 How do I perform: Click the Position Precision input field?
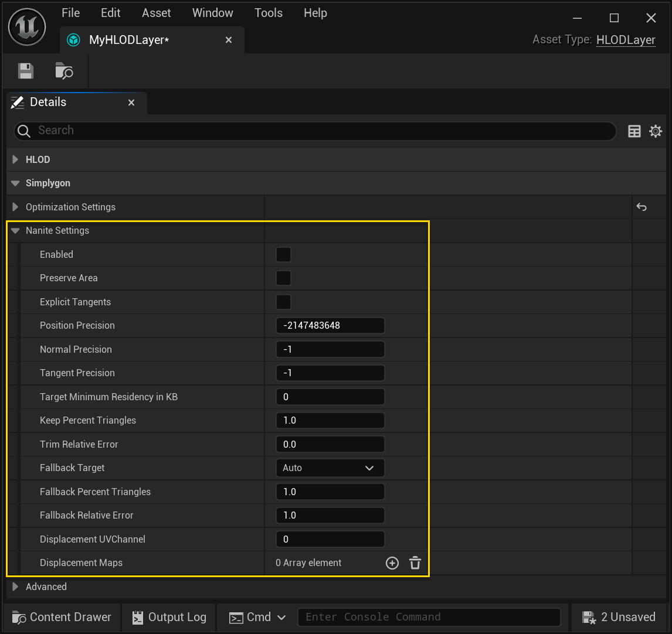[x=330, y=325]
